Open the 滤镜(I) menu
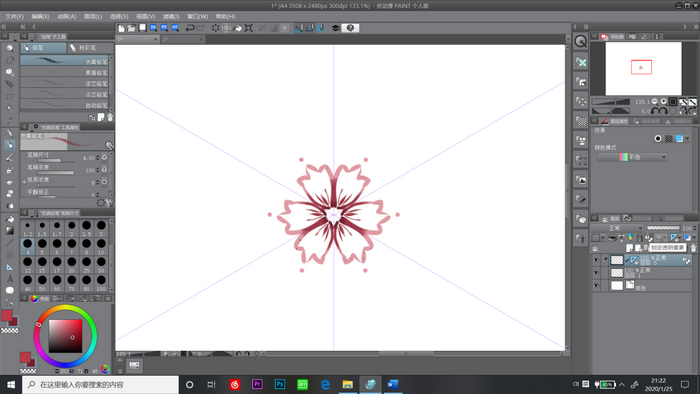 171,17
